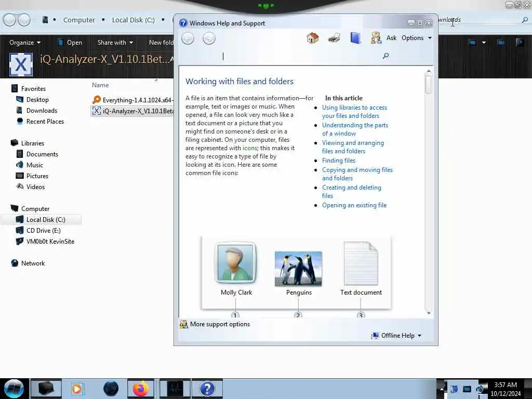Image resolution: width=532 pixels, height=399 pixels.
Task: Click the Help scrollbar up arrow
Action: tap(429, 71)
